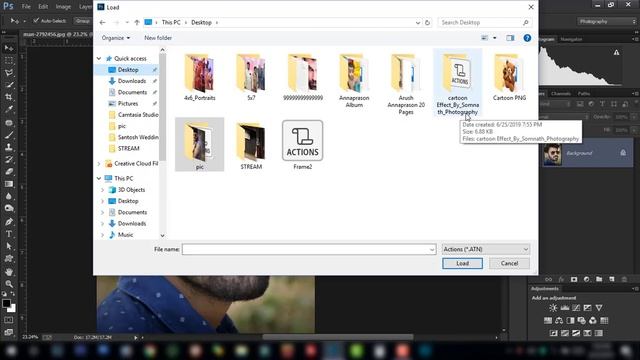Add a Levels adjustment
This screenshot has height=360, width=640.
click(565, 308)
